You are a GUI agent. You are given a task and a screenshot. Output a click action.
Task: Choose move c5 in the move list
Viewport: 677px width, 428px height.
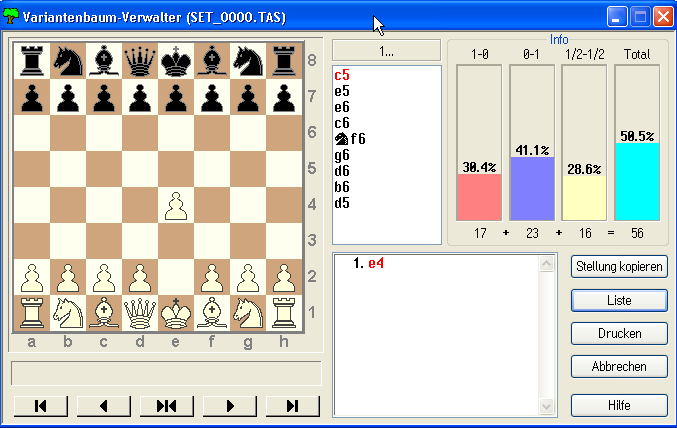coord(342,75)
